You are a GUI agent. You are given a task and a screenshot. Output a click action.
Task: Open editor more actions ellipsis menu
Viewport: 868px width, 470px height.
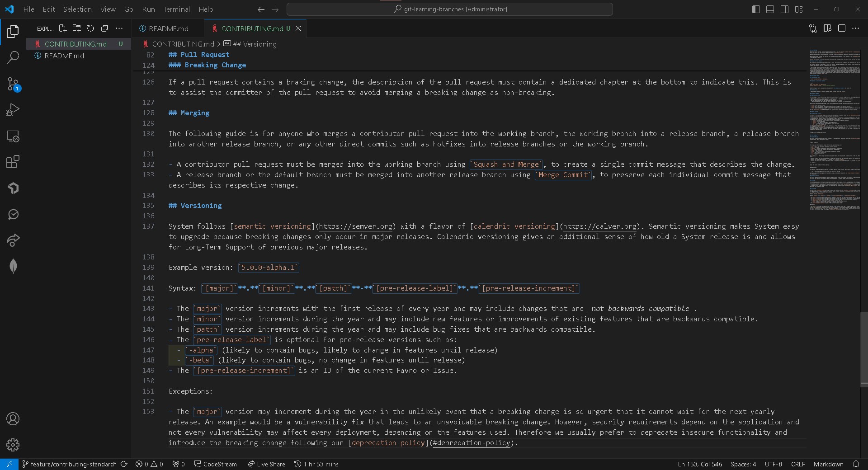tap(855, 28)
